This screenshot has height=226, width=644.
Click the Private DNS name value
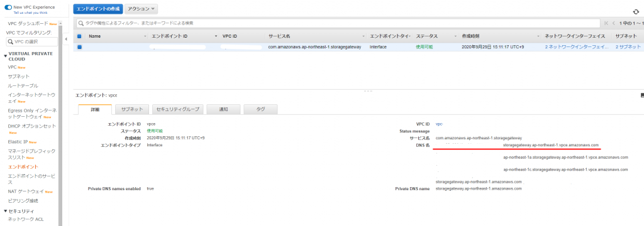(x=479, y=189)
